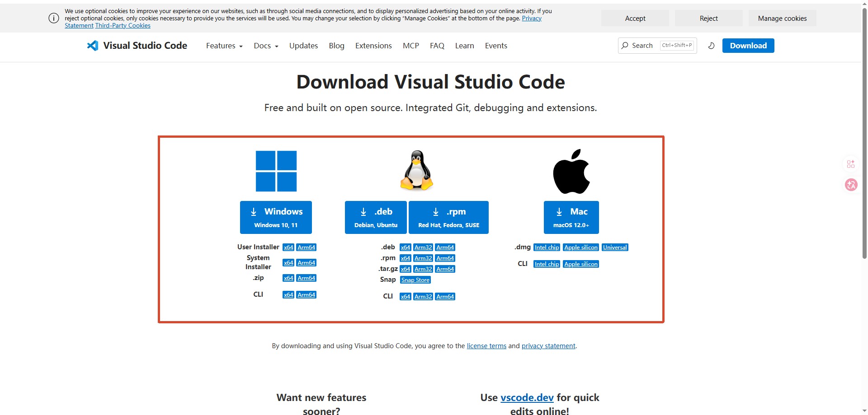This screenshot has width=868, height=415.
Task: Open the Third-Party Cookies link
Action: pyautogui.click(x=123, y=26)
